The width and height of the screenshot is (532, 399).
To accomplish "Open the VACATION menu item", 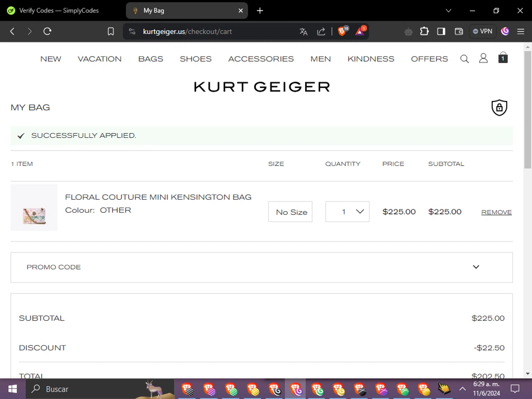I will pyautogui.click(x=100, y=59).
